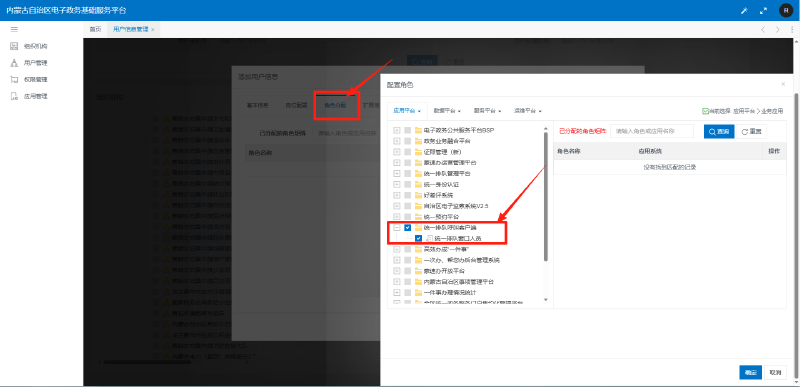This screenshot has height=387, width=800.
Task: Uncheck the 统一排队窗口人员 checkbox
Action: pyautogui.click(x=418, y=239)
